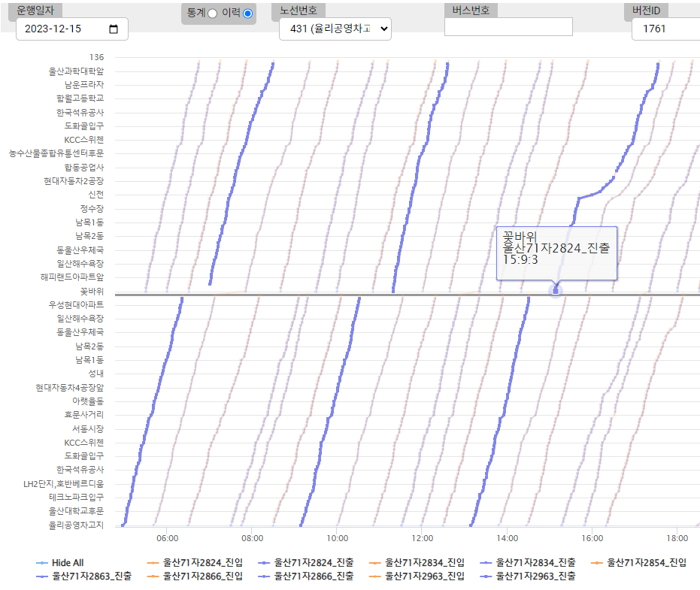Click the 버전ID input field
The height and width of the screenshot is (590, 700).
coord(665,29)
